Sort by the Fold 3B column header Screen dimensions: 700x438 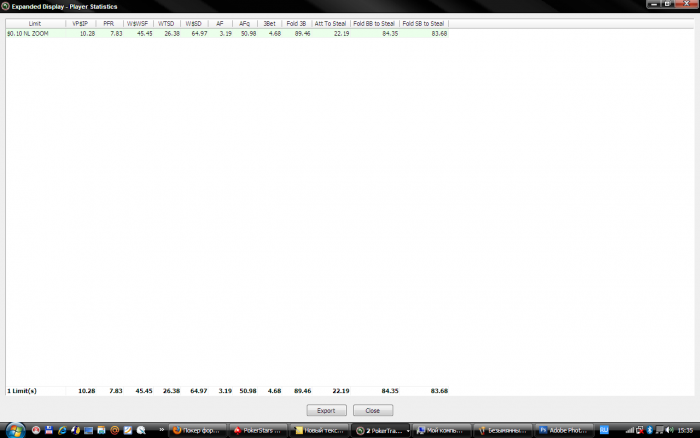coord(296,24)
